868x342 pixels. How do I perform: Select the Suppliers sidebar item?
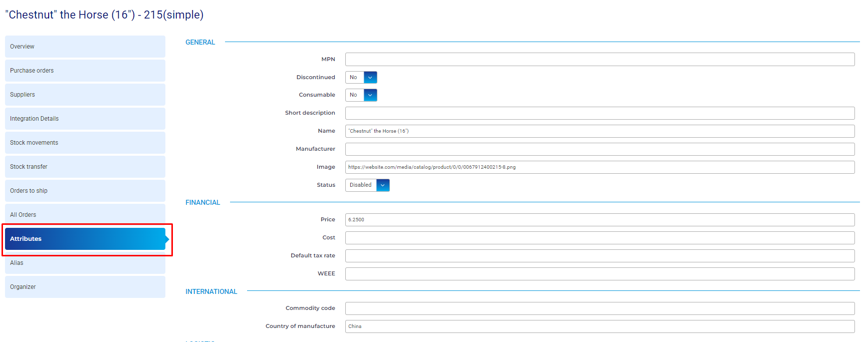click(85, 95)
